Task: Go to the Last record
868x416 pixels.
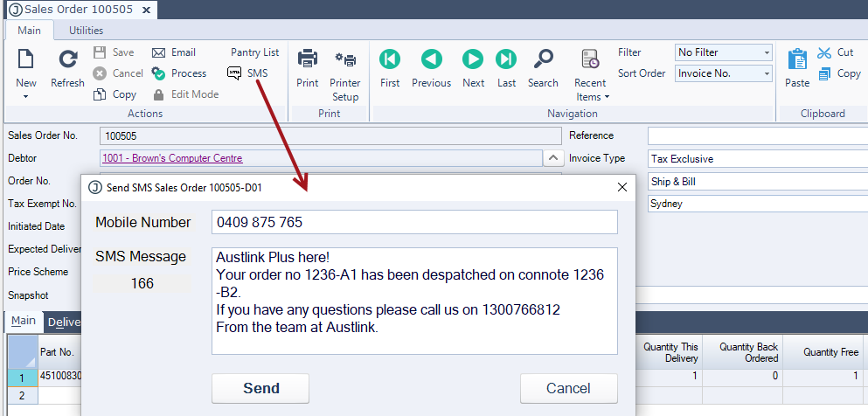Action: coord(506,68)
